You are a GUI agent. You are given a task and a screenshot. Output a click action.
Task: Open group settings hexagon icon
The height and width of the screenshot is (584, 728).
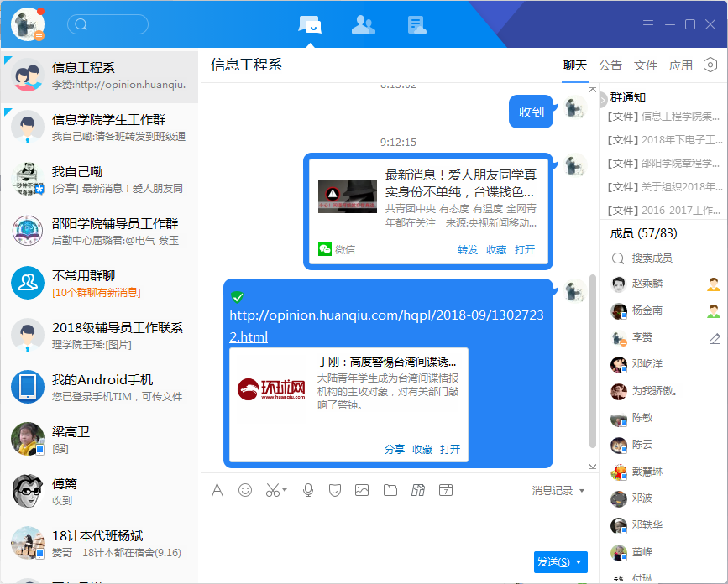click(x=710, y=65)
